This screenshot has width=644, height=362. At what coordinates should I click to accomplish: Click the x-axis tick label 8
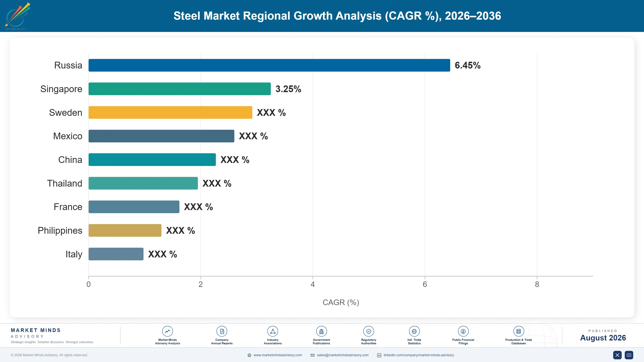click(537, 284)
